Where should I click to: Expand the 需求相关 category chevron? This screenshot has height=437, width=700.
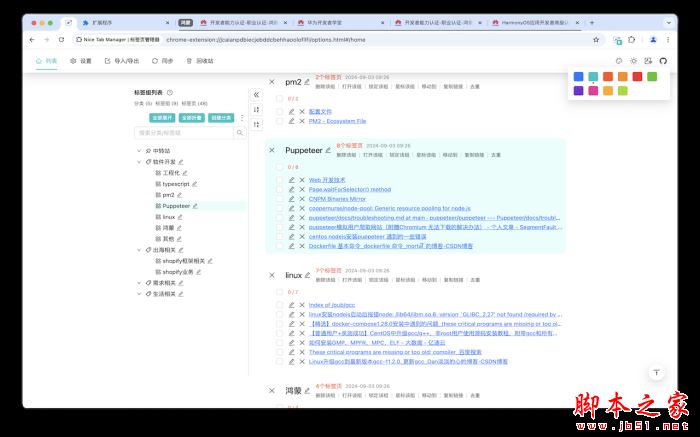pyautogui.click(x=139, y=283)
